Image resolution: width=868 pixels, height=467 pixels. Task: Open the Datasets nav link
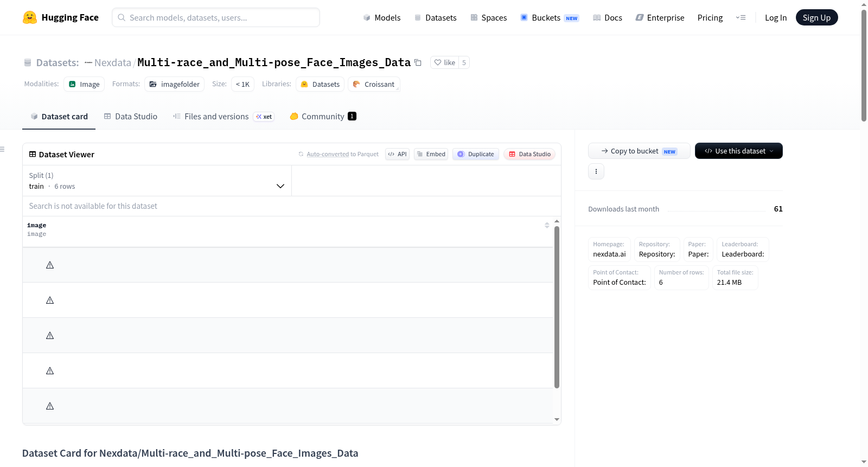click(435, 17)
